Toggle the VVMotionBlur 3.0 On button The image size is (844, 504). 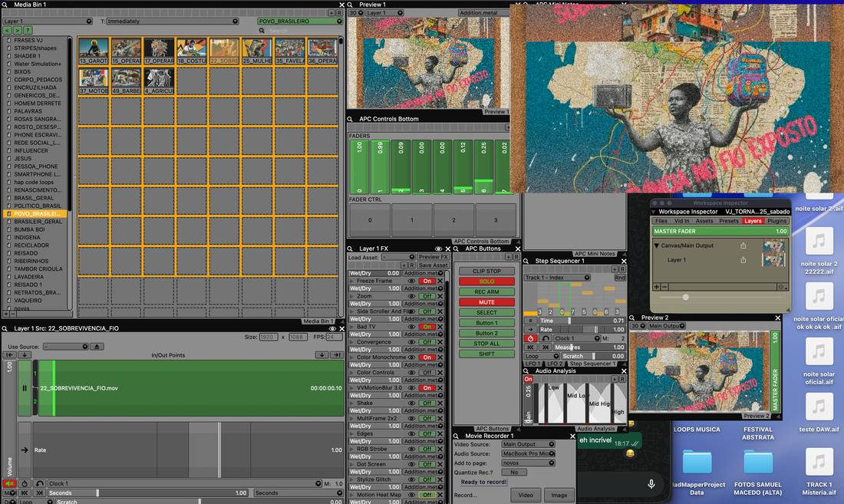pos(427,388)
